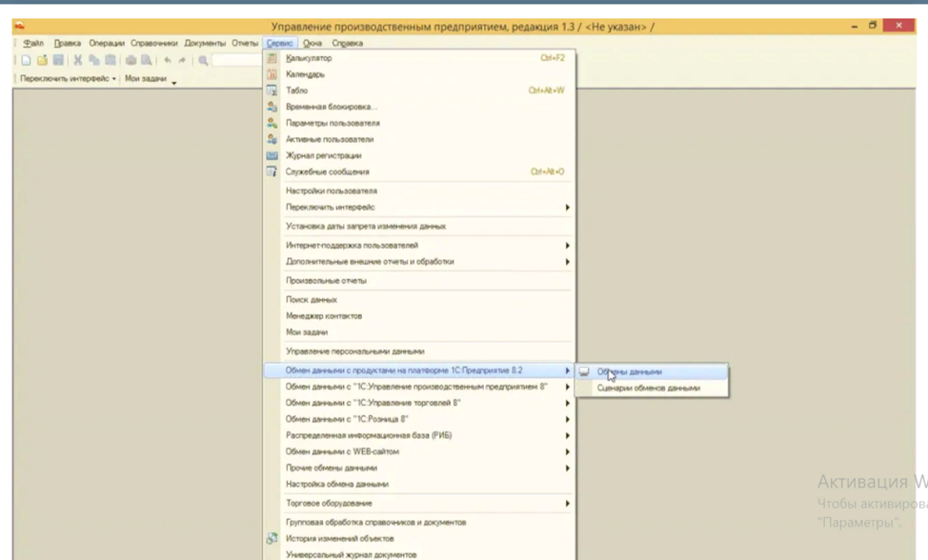The width and height of the screenshot is (928, 560).
Task: Choose Произвольные отчеты entry
Action: [419, 281]
